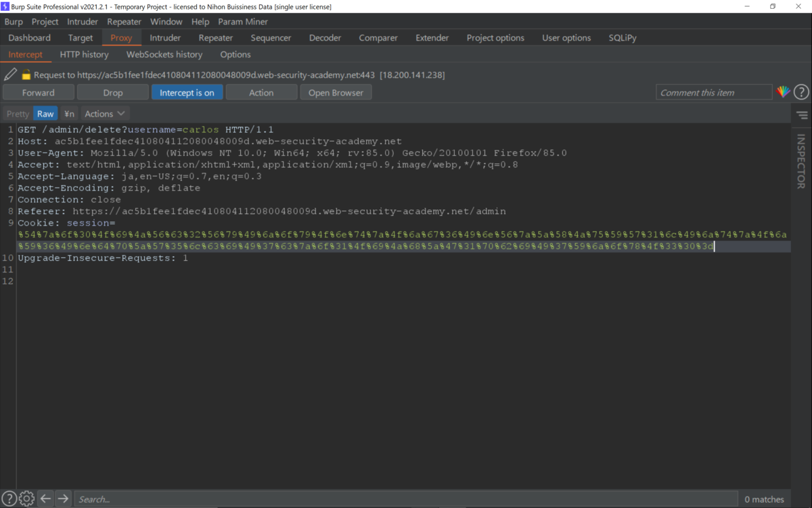Open the Project options tab
Viewport: 812px width, 508px height.
point(495,38)
